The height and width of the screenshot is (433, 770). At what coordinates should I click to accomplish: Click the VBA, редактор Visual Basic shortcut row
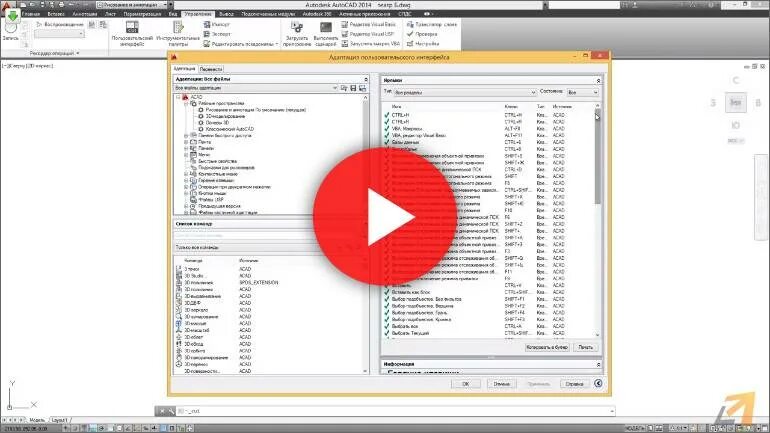click(x=490, y=135)
